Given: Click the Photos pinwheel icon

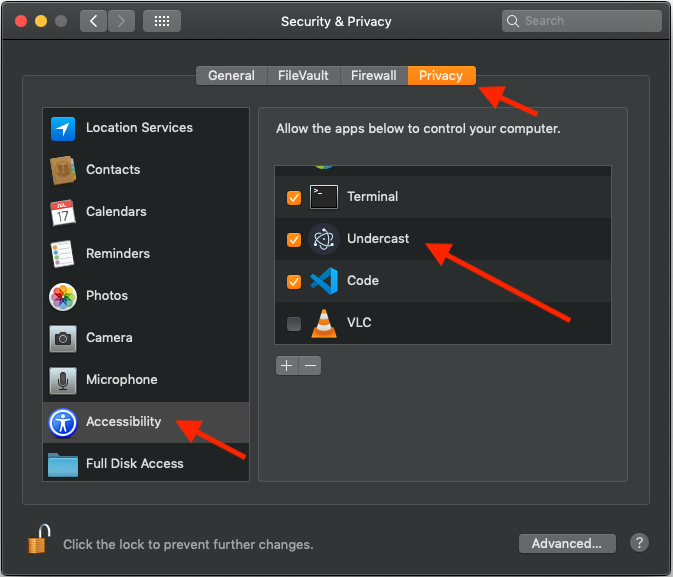Looking at the screenshot, I should (x=63, y=296).
